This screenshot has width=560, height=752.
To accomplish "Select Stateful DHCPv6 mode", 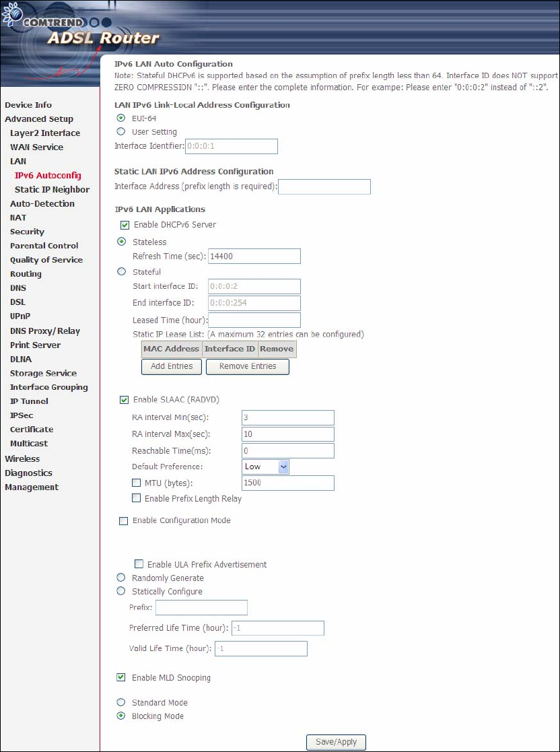I will [121, 271].
